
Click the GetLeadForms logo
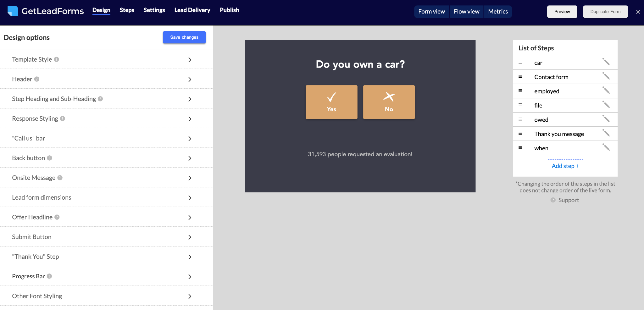(x=46, y=11)
